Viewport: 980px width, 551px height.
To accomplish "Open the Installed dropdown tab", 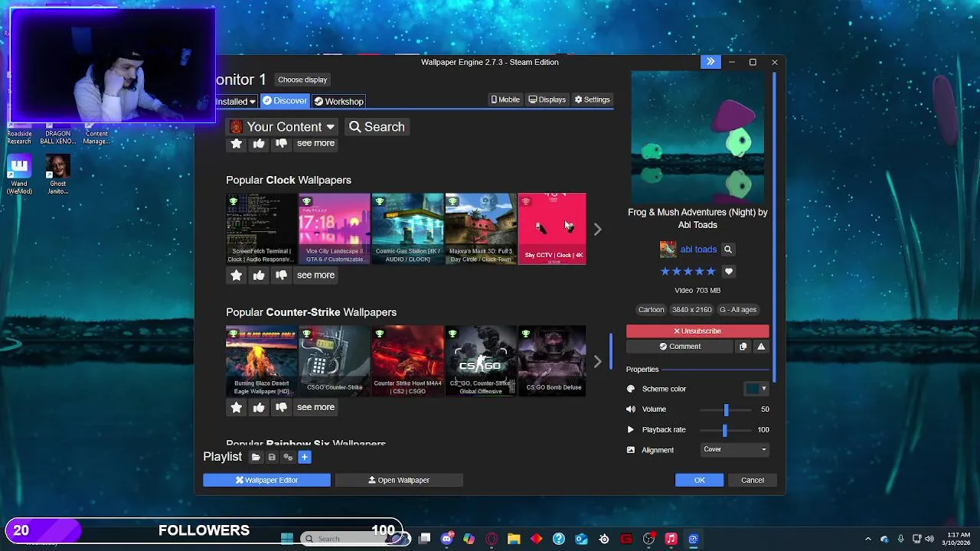I will 236,101.
